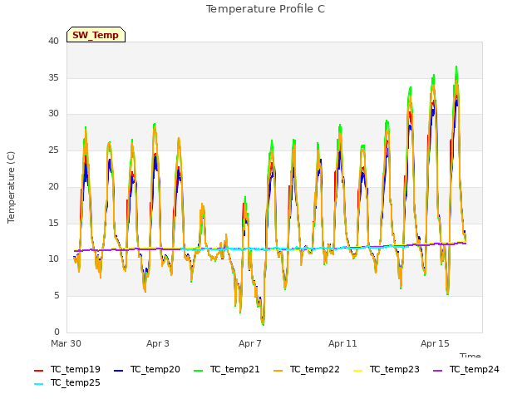Click the purple TC_temp24 legend swatch
This screenshot has height=399, width=532.
click(x=438, y=371)
